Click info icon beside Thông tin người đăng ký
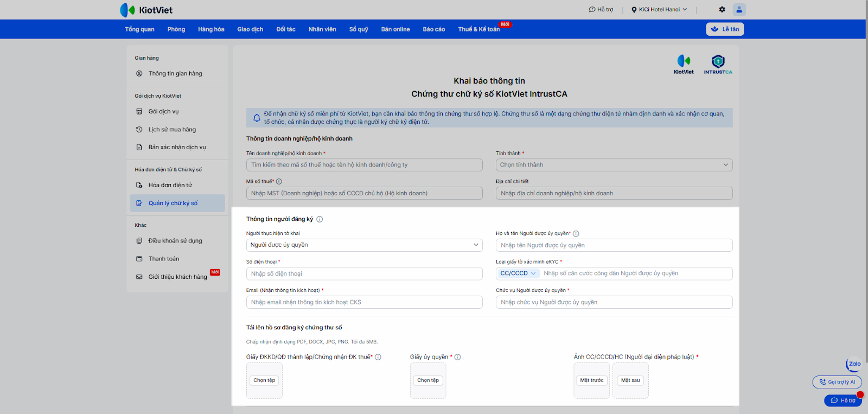The image size is (868, 414). (x=320, y=219)
